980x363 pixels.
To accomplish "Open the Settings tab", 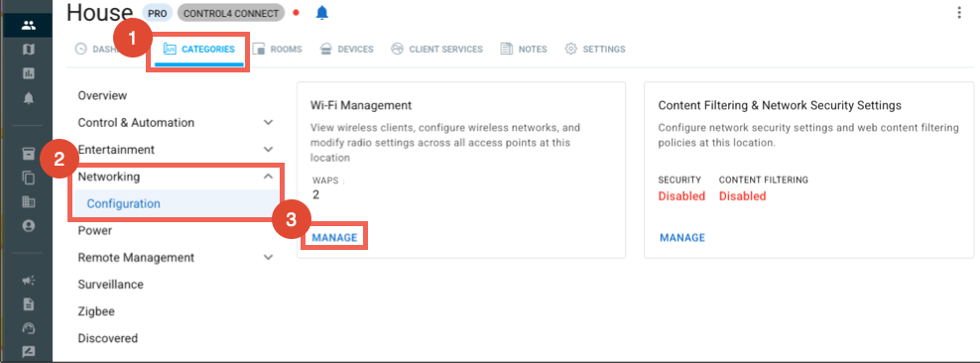I will click(595, 50).
